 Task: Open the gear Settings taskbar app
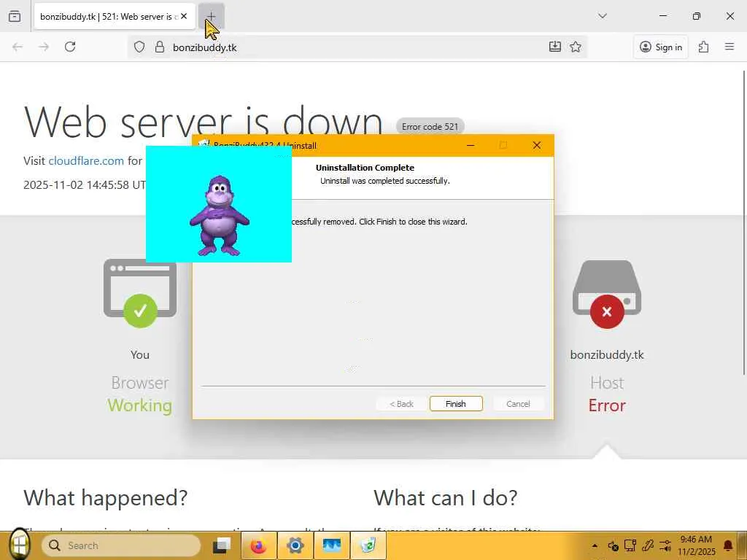tap(295, 545)
